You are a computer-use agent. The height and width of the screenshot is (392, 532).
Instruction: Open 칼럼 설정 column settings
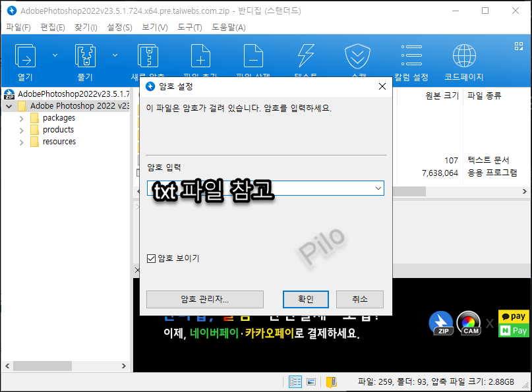[411, 63]
